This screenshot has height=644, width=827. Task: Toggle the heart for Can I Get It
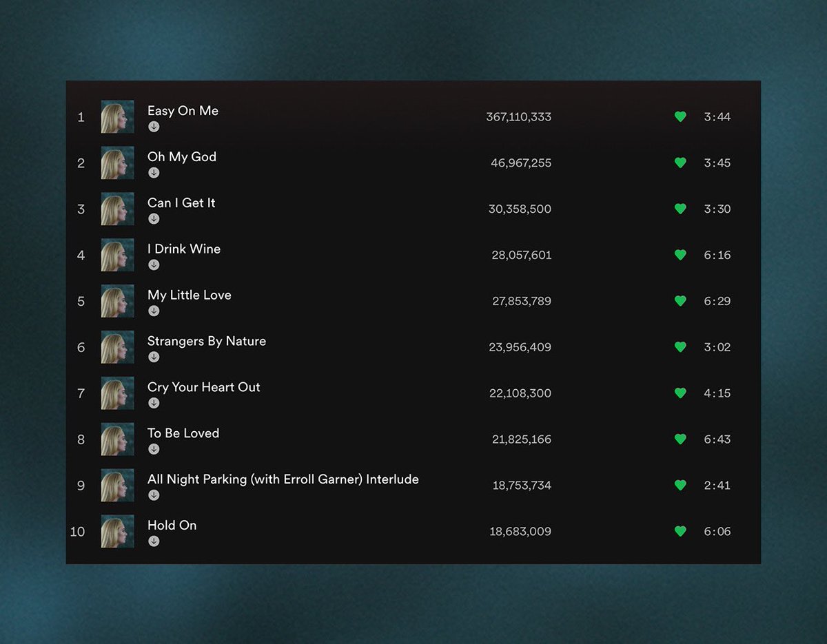(680, 209)
